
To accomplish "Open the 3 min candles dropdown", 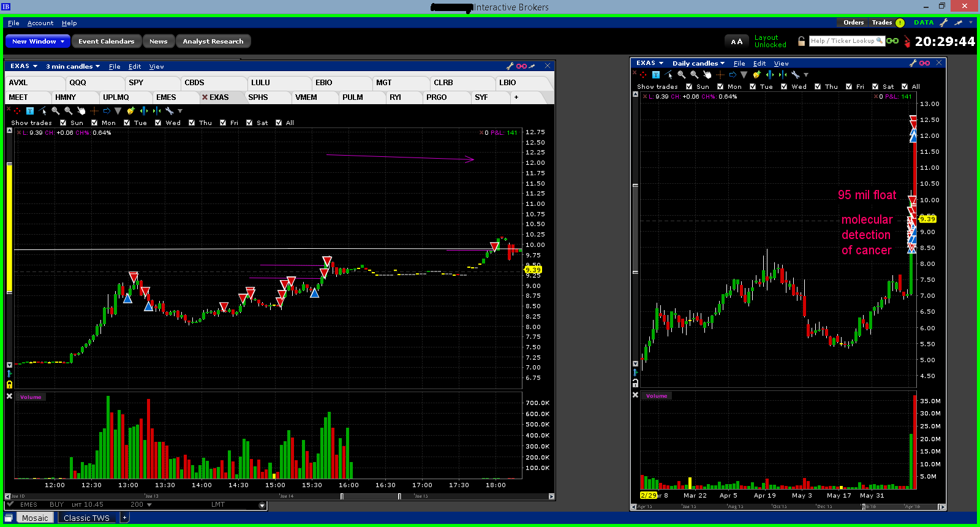I will coord(72,66).
